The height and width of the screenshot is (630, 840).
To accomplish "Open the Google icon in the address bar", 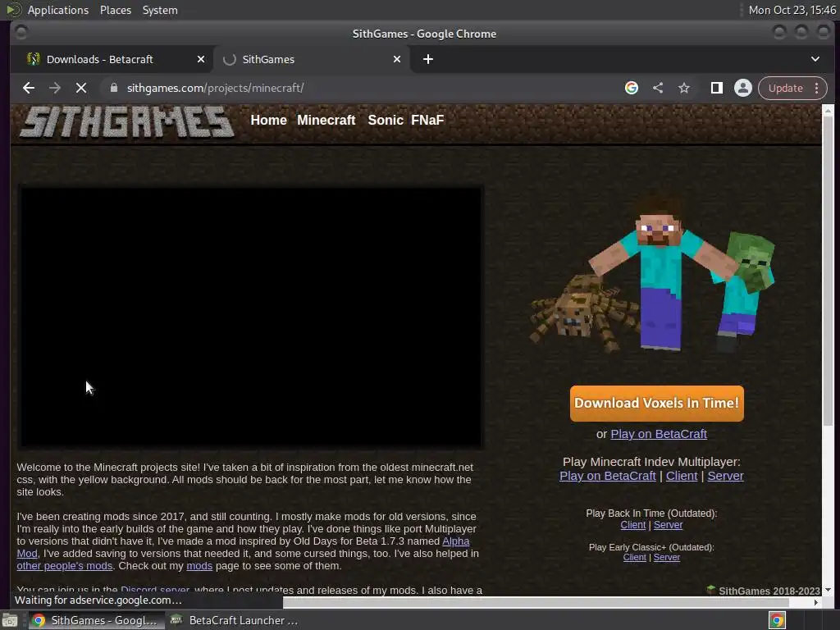I will [x=632, y=88].
